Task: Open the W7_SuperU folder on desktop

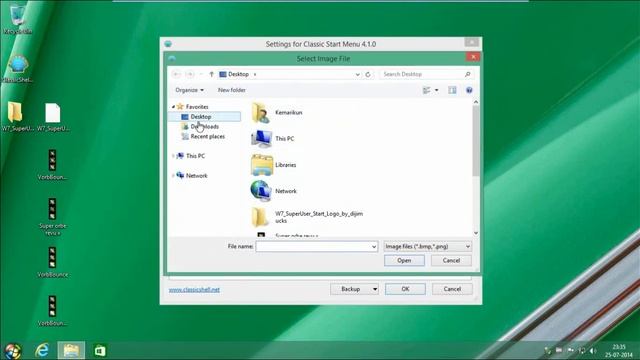Action: [x=17, y=117]
